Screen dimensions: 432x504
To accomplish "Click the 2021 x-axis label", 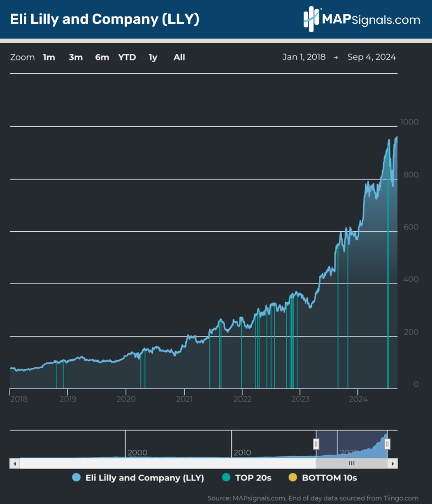I will (184, 399).
